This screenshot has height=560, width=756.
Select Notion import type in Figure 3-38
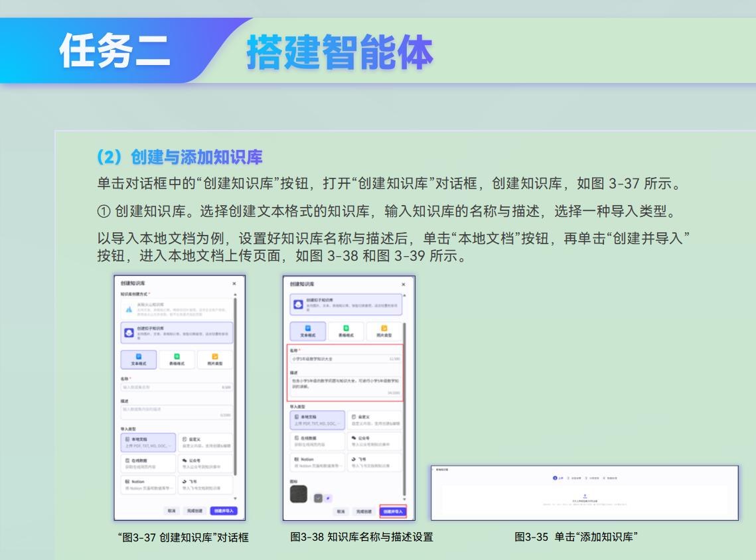click(x=317, y=462)
